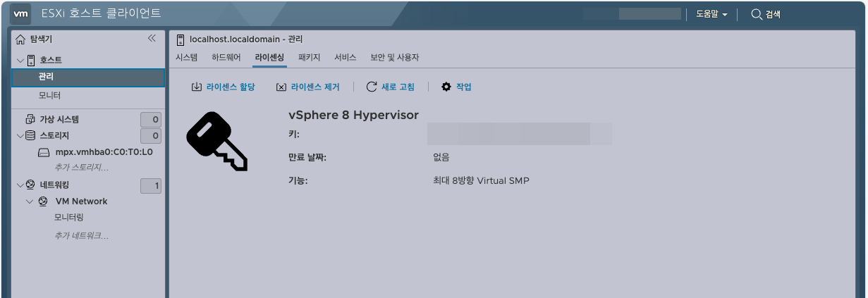Screen dimensions: 868x298
Task: Click the VMware vm logo
Action: (x=22, y=13)
